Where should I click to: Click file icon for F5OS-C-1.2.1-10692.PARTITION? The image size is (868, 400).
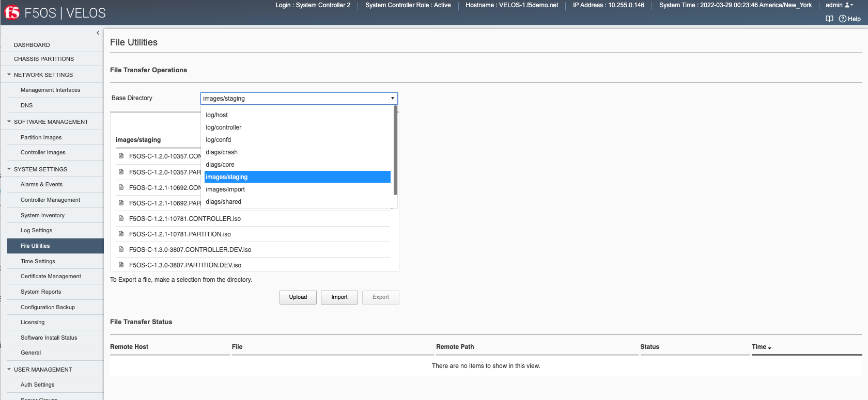(x=121, y=203)
